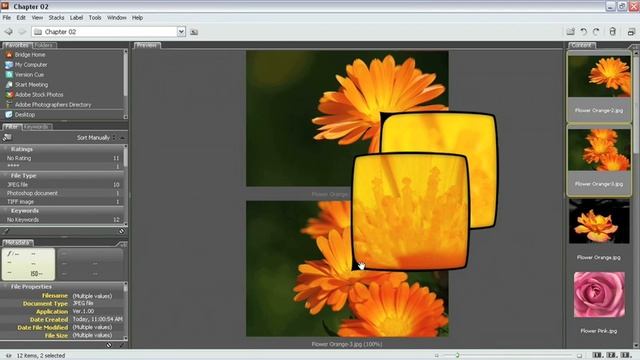Go forward using the forward arrow

22,31
